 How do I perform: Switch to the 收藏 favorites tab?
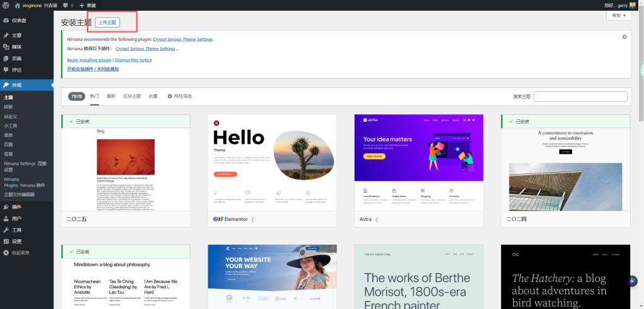pos(153,97)
